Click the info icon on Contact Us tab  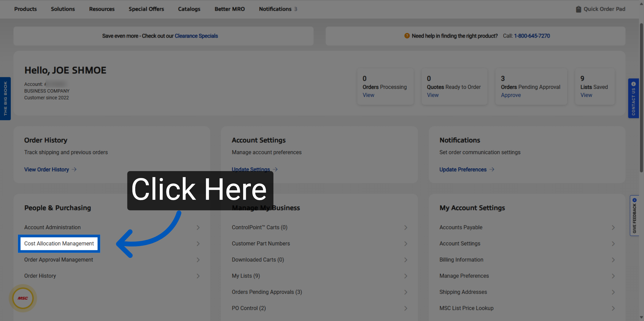point(634,84)
